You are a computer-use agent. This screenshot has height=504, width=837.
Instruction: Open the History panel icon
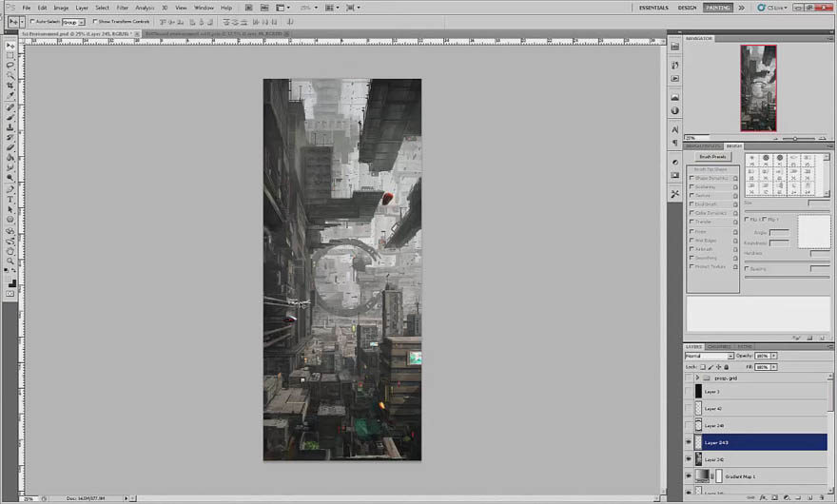click(674, 65)
